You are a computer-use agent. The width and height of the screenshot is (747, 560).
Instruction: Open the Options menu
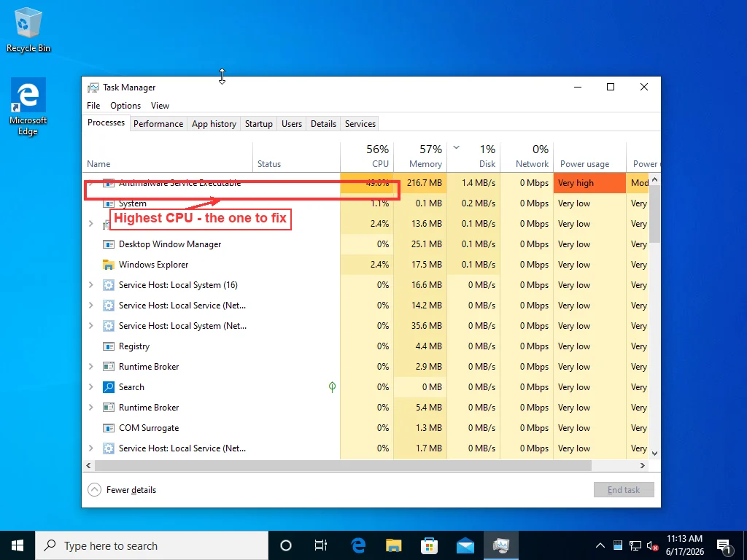[x=125, y=106]
